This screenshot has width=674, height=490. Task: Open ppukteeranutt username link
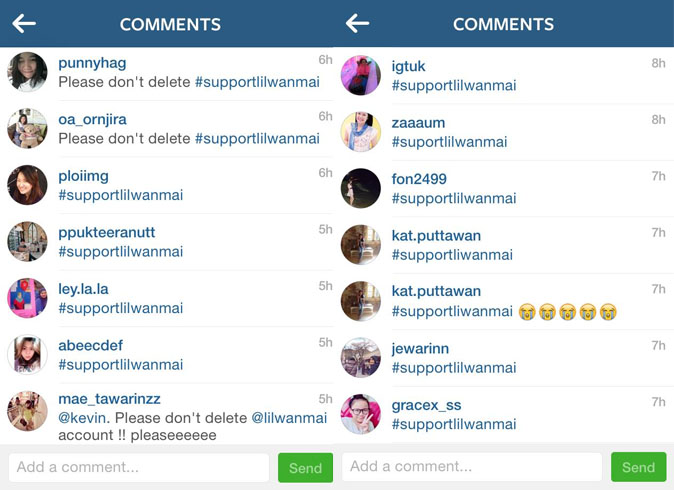click(x=107, y=232)
